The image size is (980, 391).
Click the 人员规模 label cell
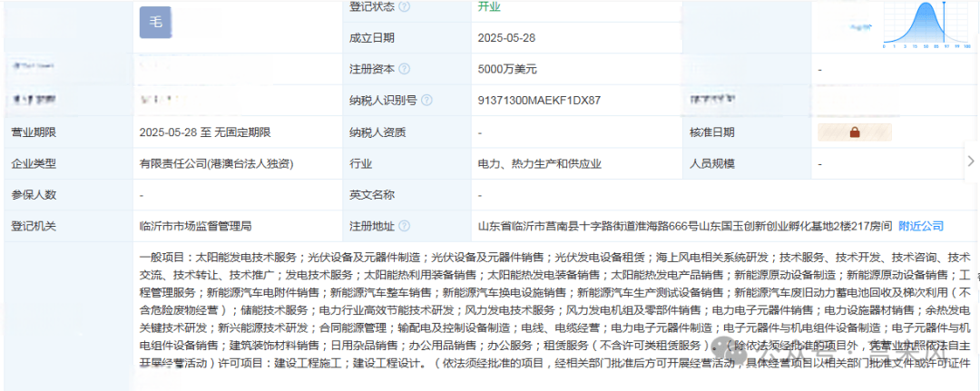747,163
